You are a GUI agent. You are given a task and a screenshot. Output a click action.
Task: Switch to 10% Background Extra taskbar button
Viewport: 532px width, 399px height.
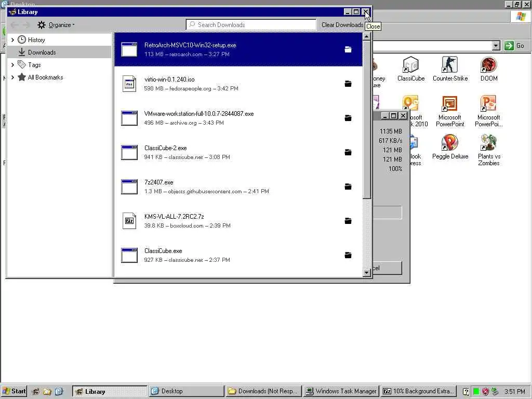coord(418,391)
